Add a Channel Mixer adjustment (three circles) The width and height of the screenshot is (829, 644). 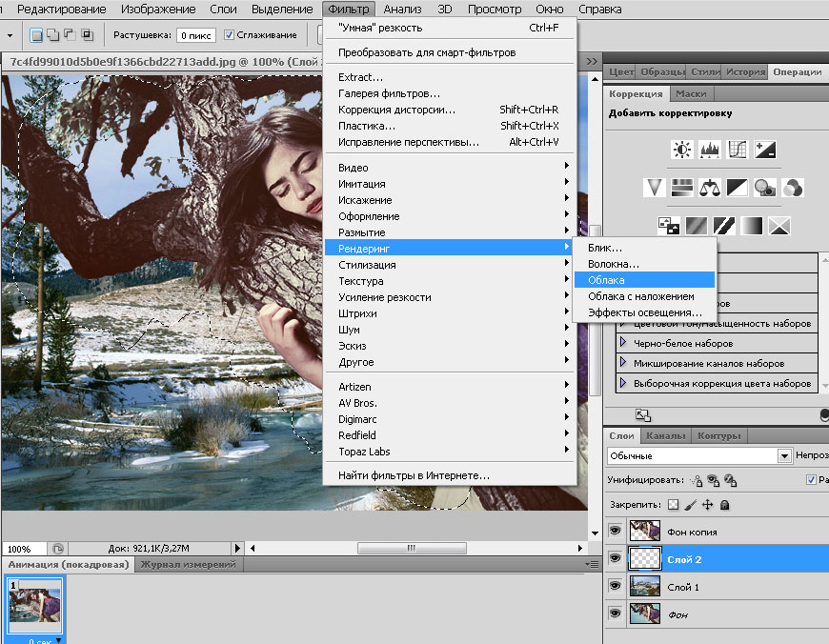[x=792, y=188]
